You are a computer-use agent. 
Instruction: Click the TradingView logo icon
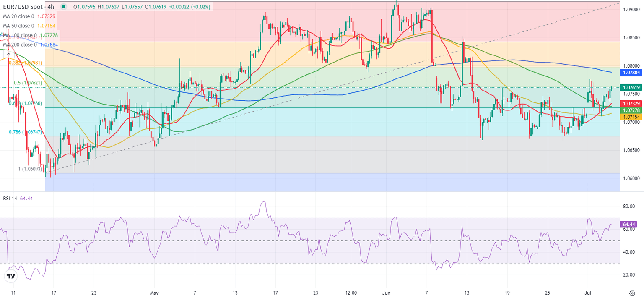click(x=10, y=277)
